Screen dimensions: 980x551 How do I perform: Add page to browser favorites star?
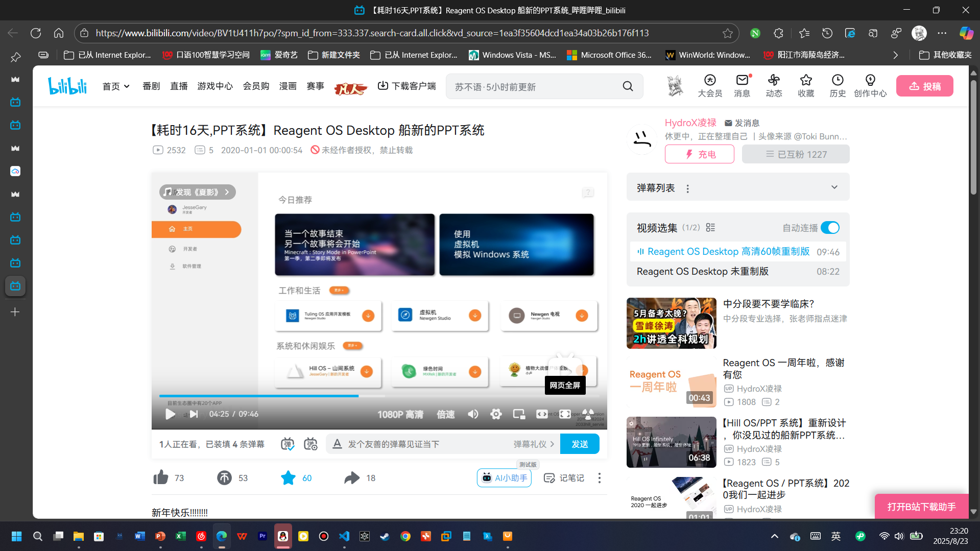pyautogui.click(x=728, y=33)
